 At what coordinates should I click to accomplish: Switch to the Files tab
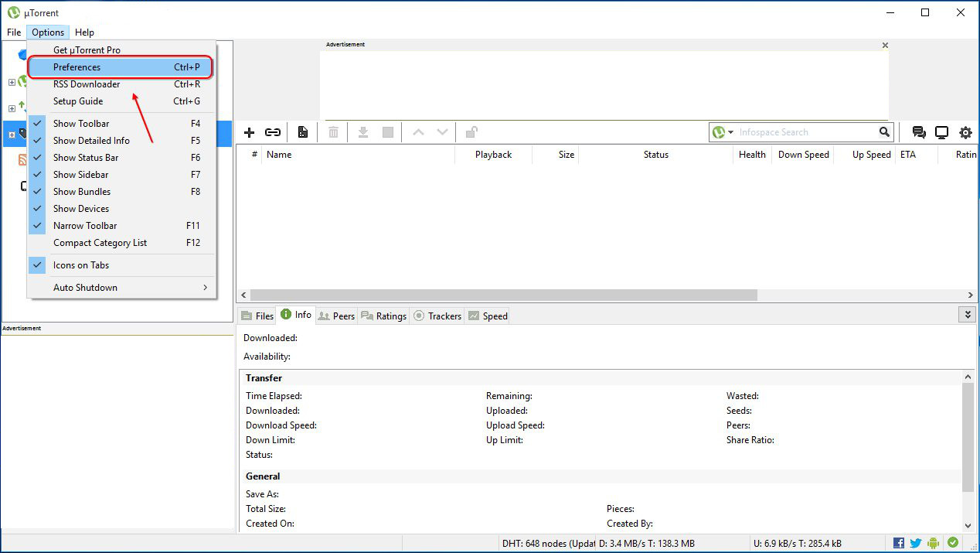click(x=257, y=316)
